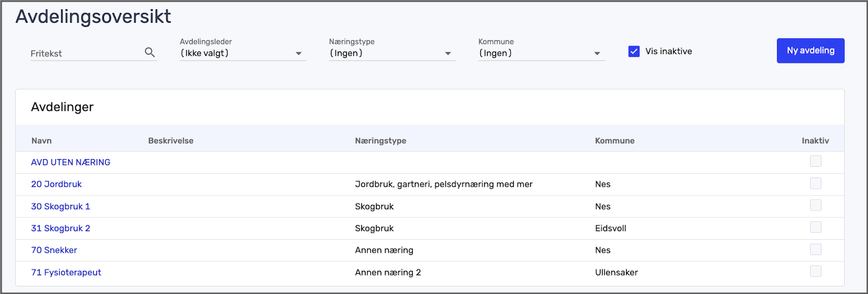Screen dimensions: 868x294
Task: Select the 30 Skogbruk 1 link
Action: click(61, 206)
